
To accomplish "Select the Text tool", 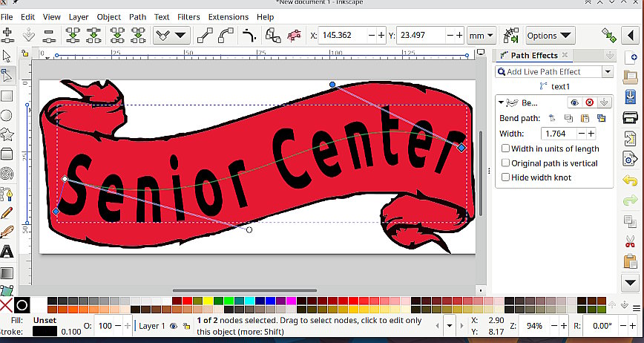I will pos(7,252).
